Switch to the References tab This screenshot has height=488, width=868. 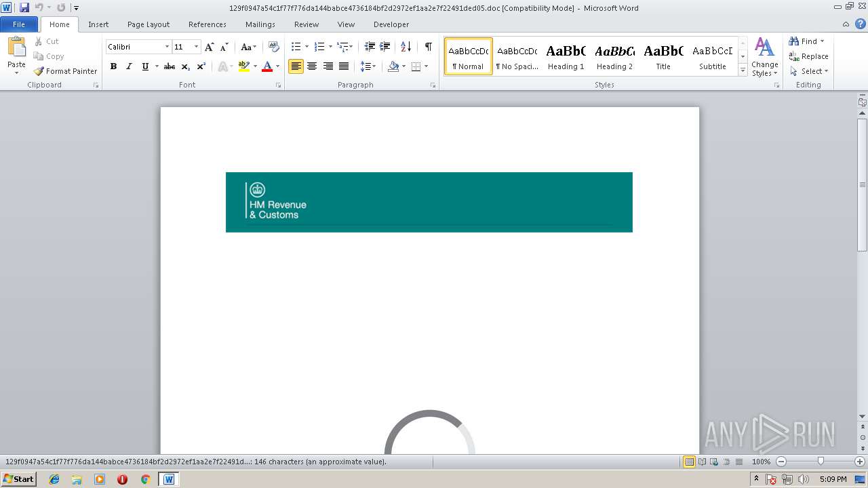pyautogui.click(x=208, y=24)
